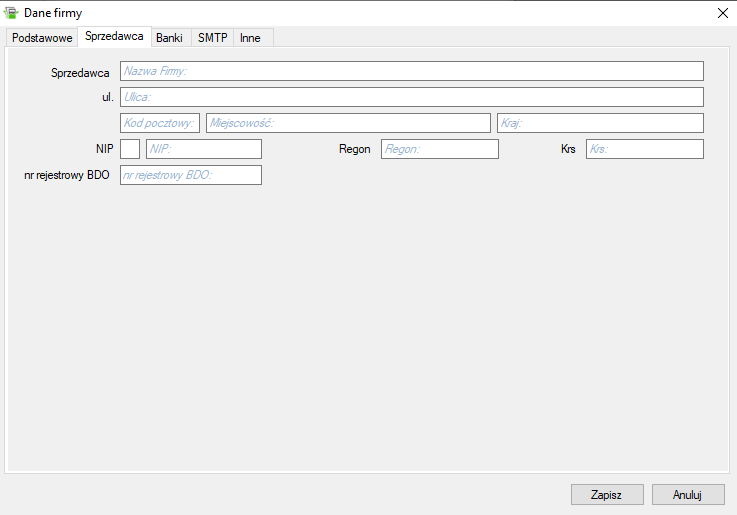Focus the small NIP prefix box
This screenshot has height=515, width=737.
130,149
